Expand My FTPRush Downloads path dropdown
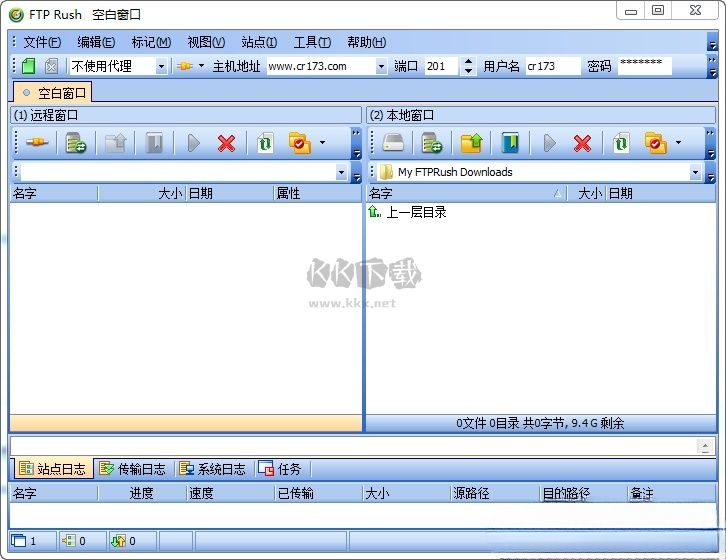Viewport: 726px width, 560px height. point(695,172)
